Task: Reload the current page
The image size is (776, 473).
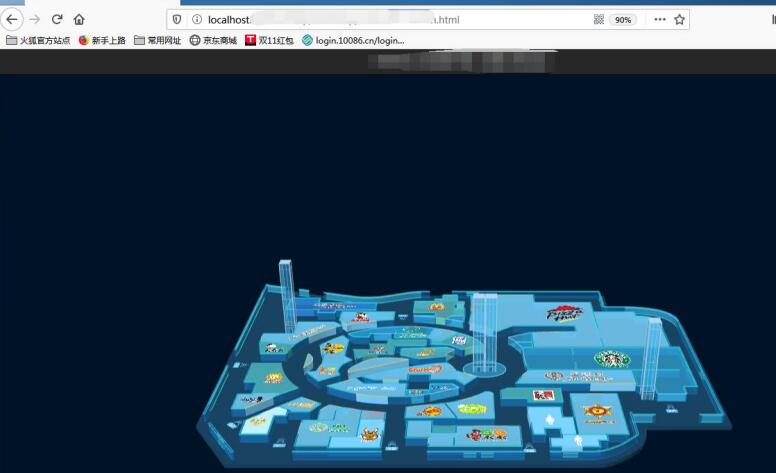Action: click(57, 19)
